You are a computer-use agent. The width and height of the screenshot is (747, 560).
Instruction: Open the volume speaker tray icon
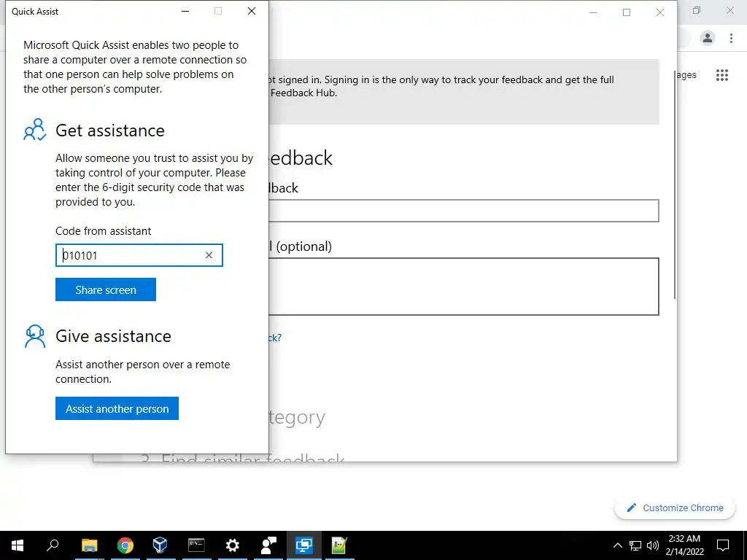[653, 545]
